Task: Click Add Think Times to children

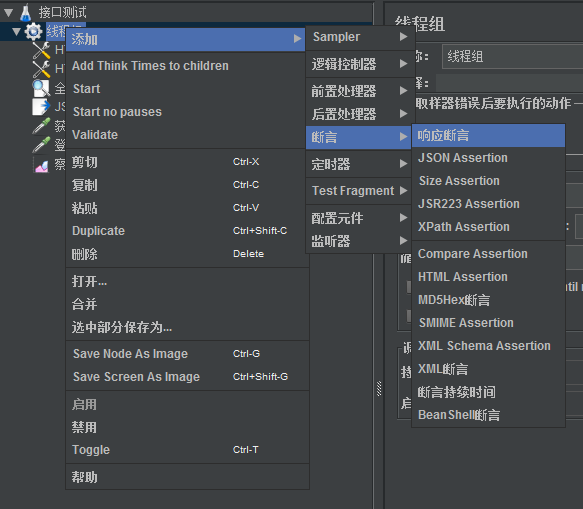Action: coord(150,66)
